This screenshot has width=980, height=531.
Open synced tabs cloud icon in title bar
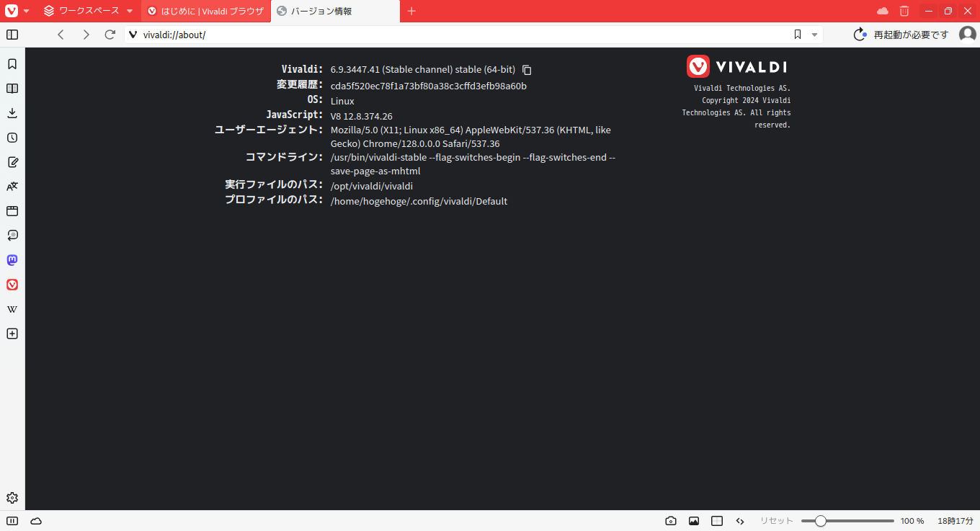coord(883,11)
